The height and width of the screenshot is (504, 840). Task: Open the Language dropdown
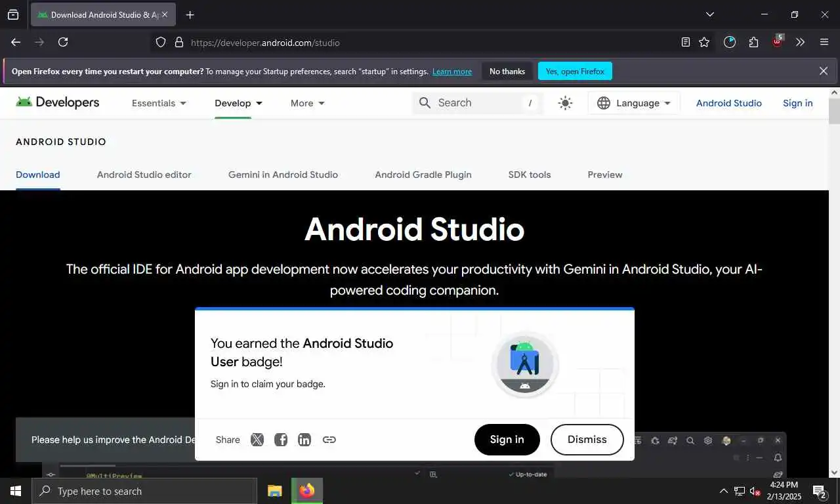pos(634,103)
